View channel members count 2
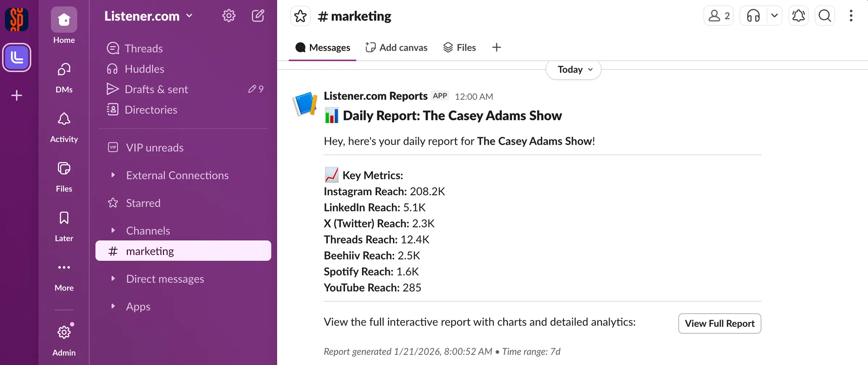The height and width of the screenshot is (365, 868). tap(718, 16)
